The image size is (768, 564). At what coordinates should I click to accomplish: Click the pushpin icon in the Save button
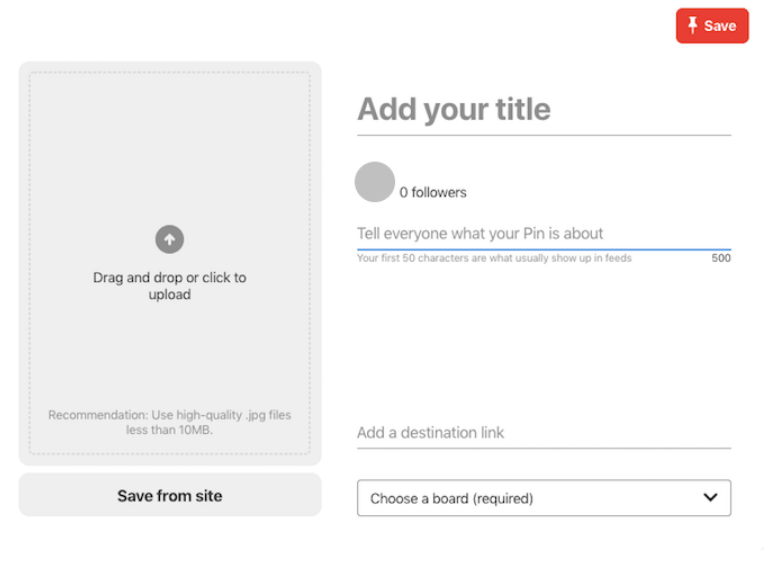coord(692,25)
